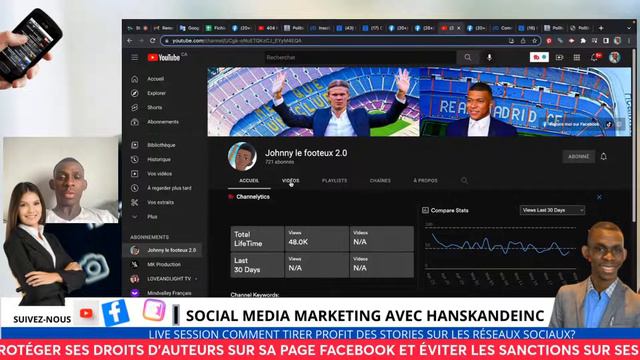Click the search magnifier button
This screenshot has height=360, width=640.
(x=468, y=58)
